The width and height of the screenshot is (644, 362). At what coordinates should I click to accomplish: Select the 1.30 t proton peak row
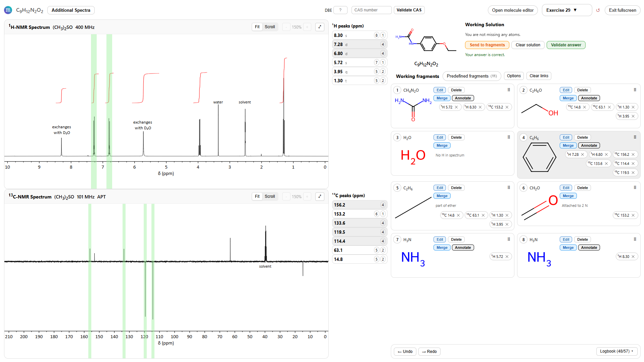pos(360,81)
